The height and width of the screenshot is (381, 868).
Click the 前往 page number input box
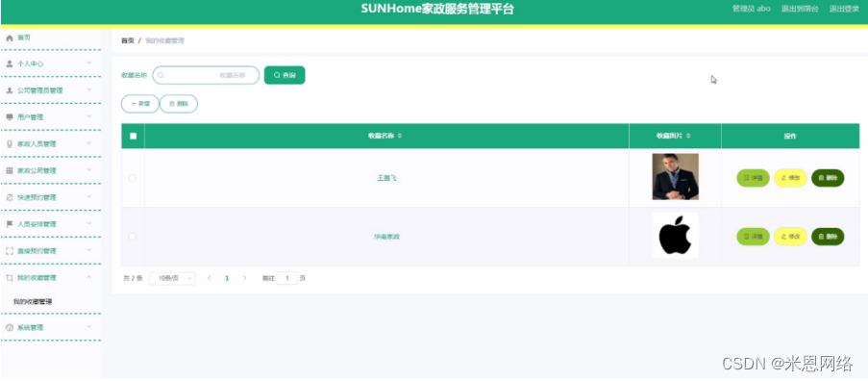click(x=287, y=278)
